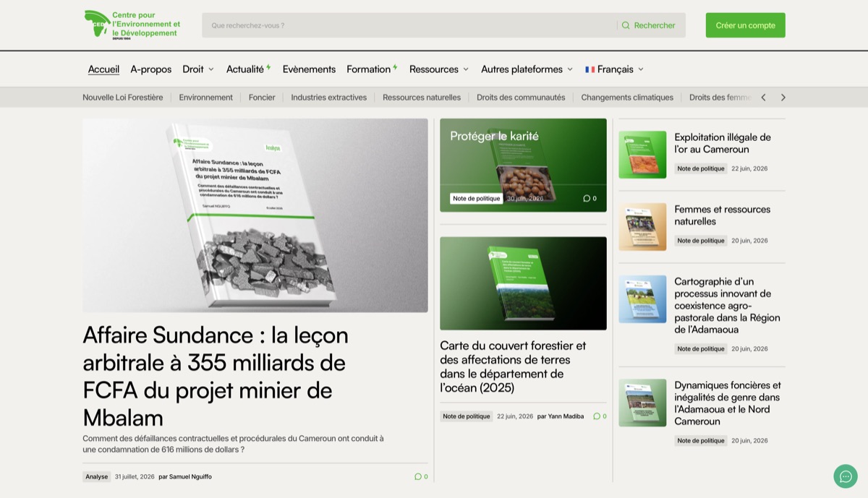Click the Rechercher button
Viewport: 868px width, 498px height.
coord(648,25)
